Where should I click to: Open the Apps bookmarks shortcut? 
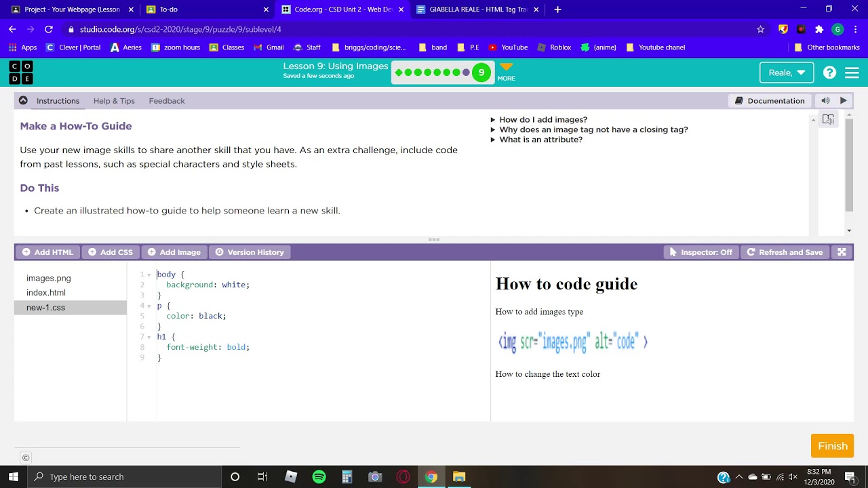point(23,47)
